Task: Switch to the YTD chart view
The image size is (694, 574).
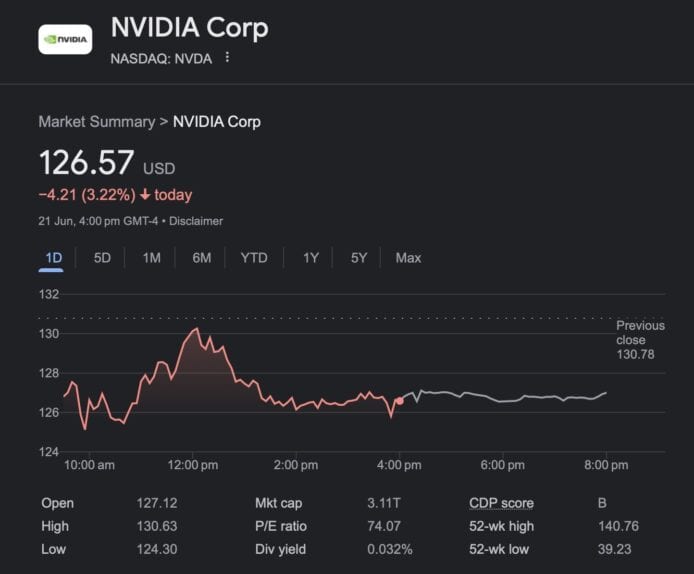Action: [x=254, y=258]
